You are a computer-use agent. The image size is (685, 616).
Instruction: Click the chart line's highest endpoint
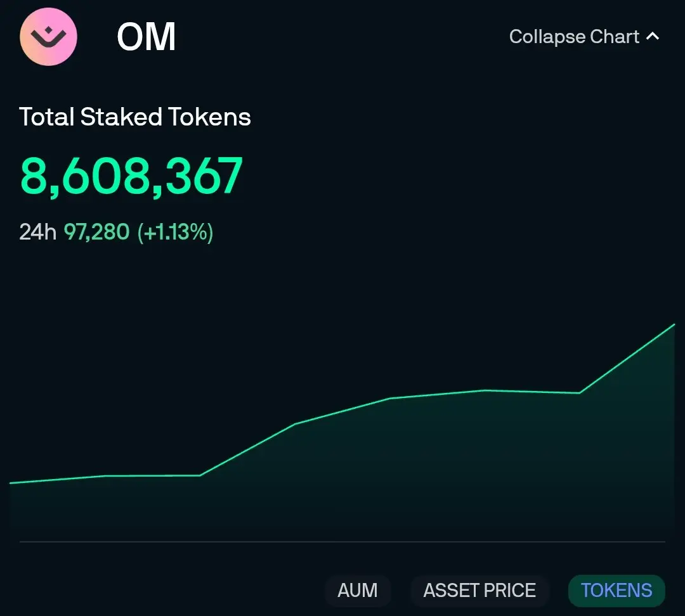point(674,325)
